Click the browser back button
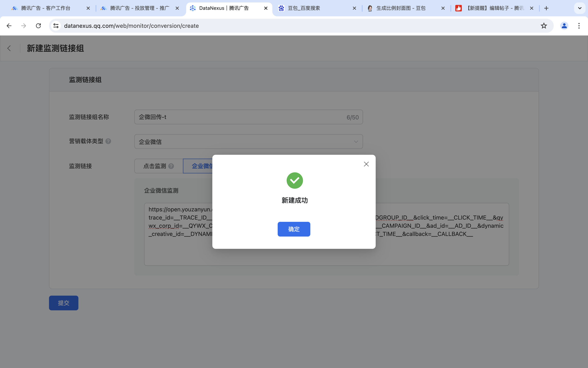Viewport: 588px width, 368px height. [9, 26]
